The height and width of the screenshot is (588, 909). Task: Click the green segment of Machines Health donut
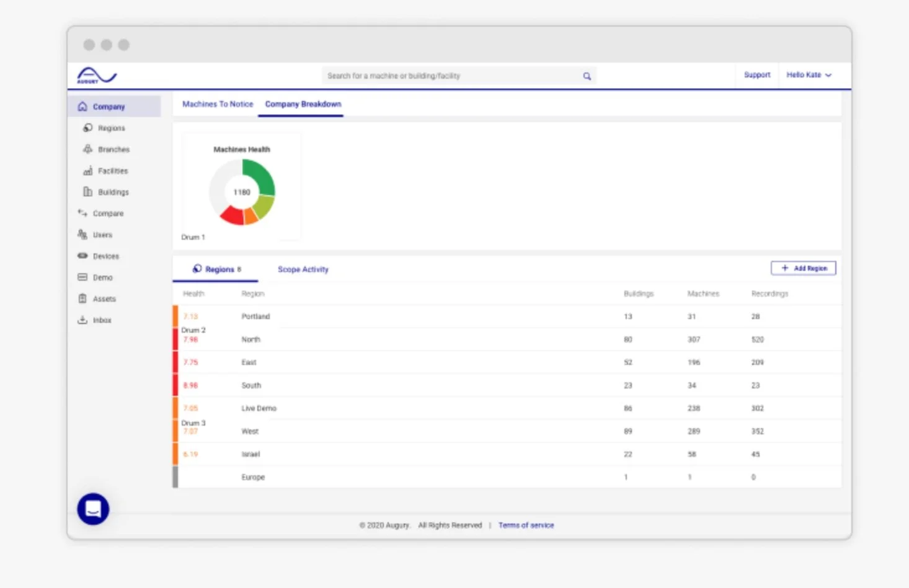(260, 175)
